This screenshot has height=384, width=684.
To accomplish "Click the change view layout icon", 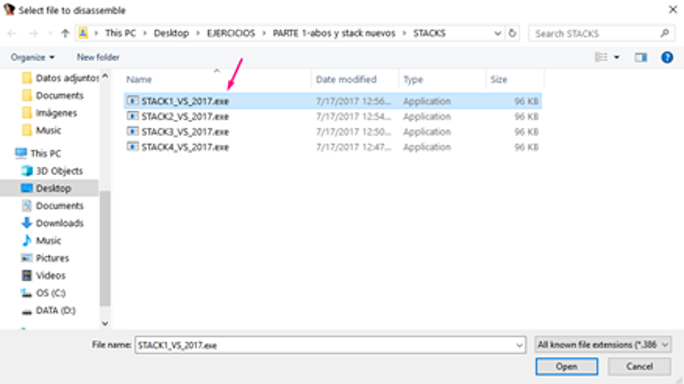I will [x=601, y=57].
